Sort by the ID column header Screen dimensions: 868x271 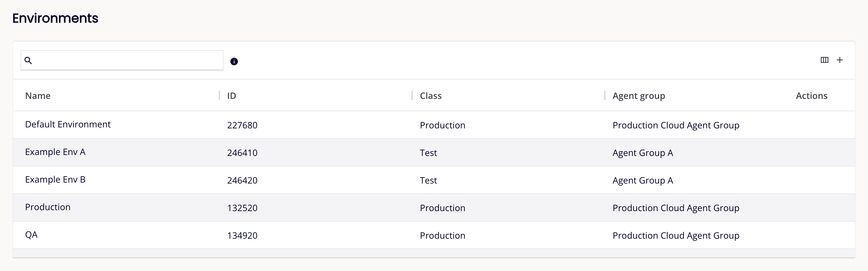(x=231, y=96)
